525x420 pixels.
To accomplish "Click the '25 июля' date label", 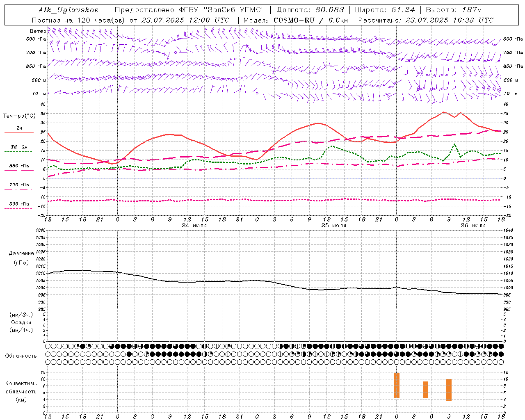I will (334, 226).
